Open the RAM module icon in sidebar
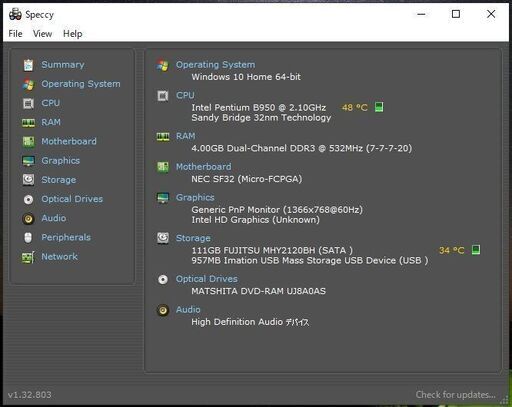The width and height of the screenshot is (512, 407). 28,123
